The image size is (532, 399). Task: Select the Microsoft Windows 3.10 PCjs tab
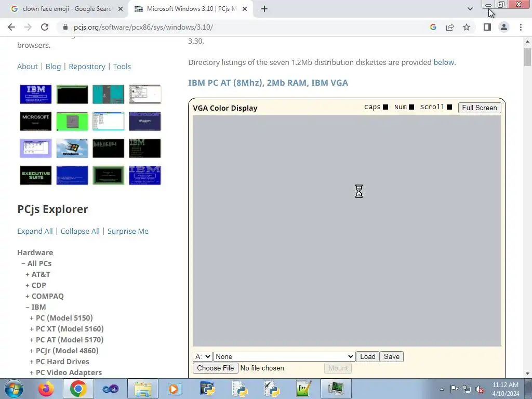point(190,9)
